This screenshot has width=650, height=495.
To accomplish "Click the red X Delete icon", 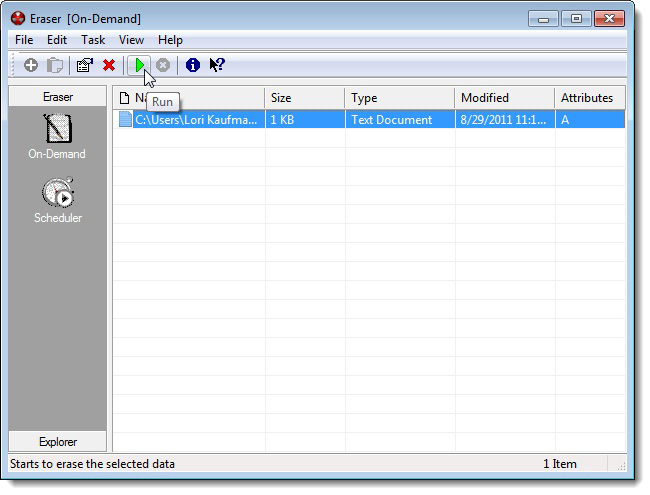I will (109, 65).
